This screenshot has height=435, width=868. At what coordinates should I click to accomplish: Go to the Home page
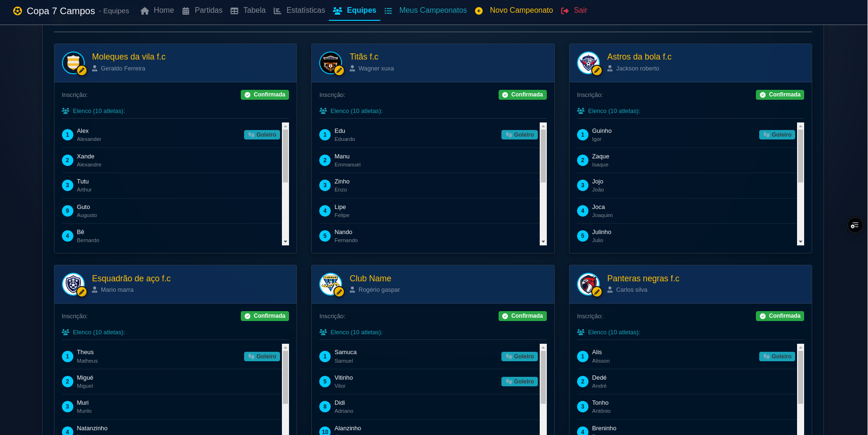[x=157, y=10]
